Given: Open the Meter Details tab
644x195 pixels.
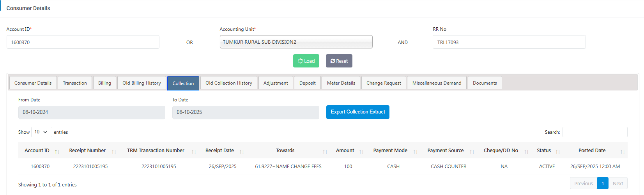Looking at the screenshot, I should (341, 83).
